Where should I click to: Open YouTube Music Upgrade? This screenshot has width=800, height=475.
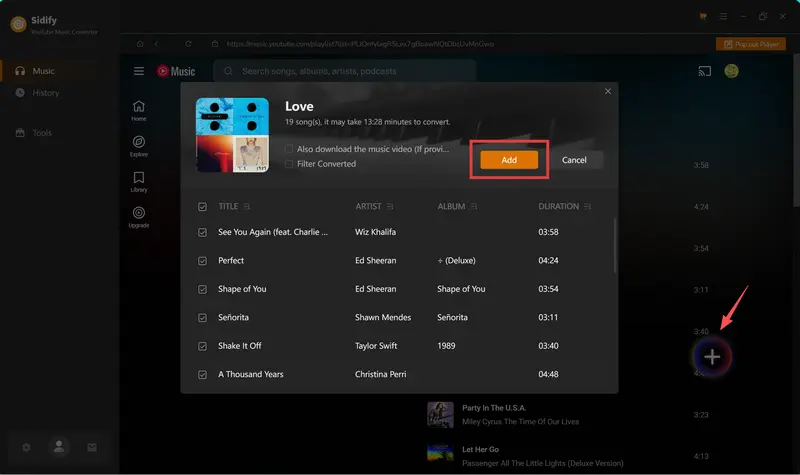tap(139, 217)
